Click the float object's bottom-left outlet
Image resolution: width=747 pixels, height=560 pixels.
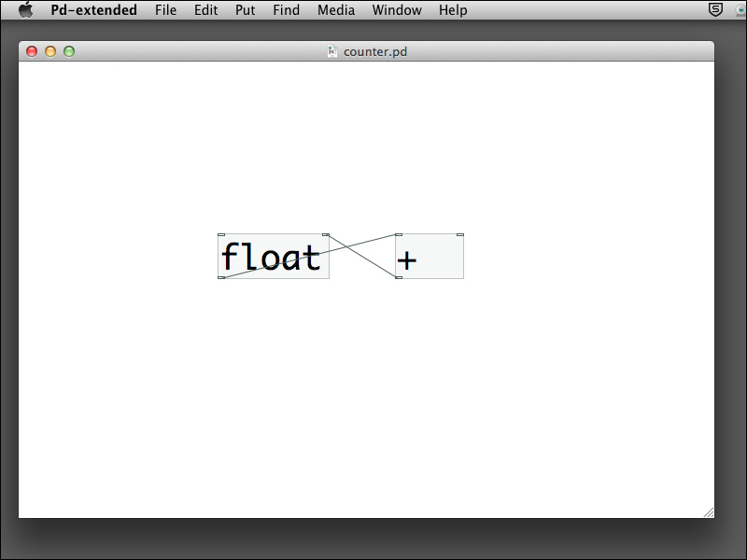(x=221, y=277)
